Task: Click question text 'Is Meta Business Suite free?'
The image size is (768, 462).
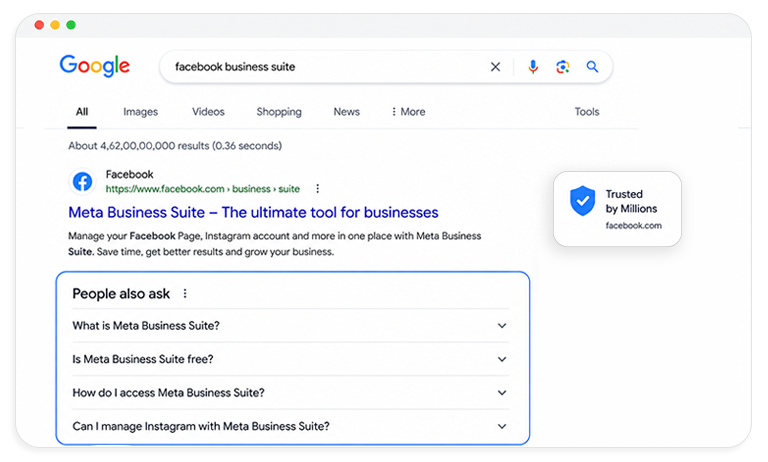Action: [143, 359]
